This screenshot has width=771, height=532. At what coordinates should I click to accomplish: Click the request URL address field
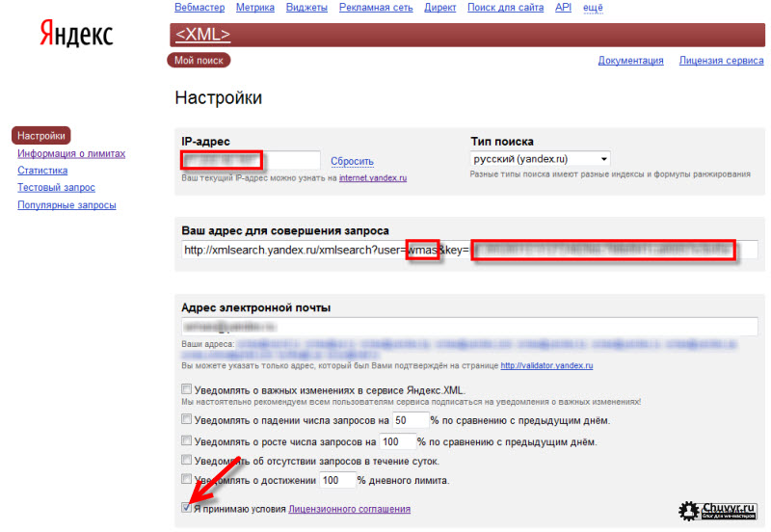[469, 250]
